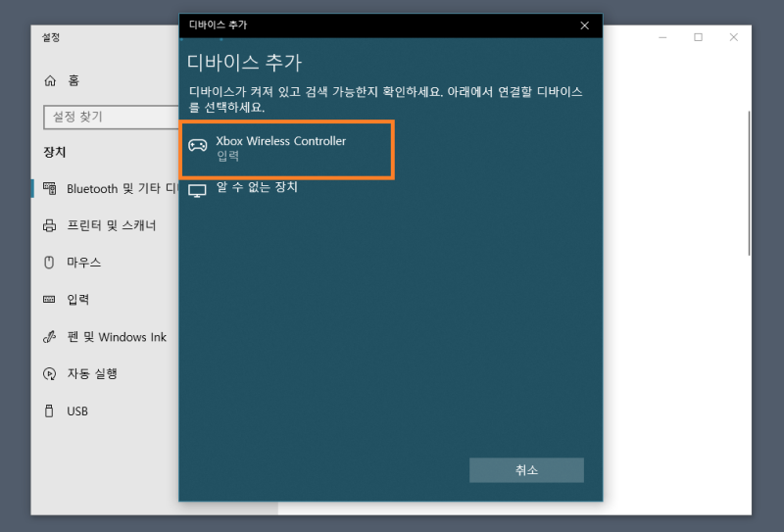The height and width of the screenshot is (532, 784).
Task: Focus the 설정 찾기 search field
Action: pos(111,117)
